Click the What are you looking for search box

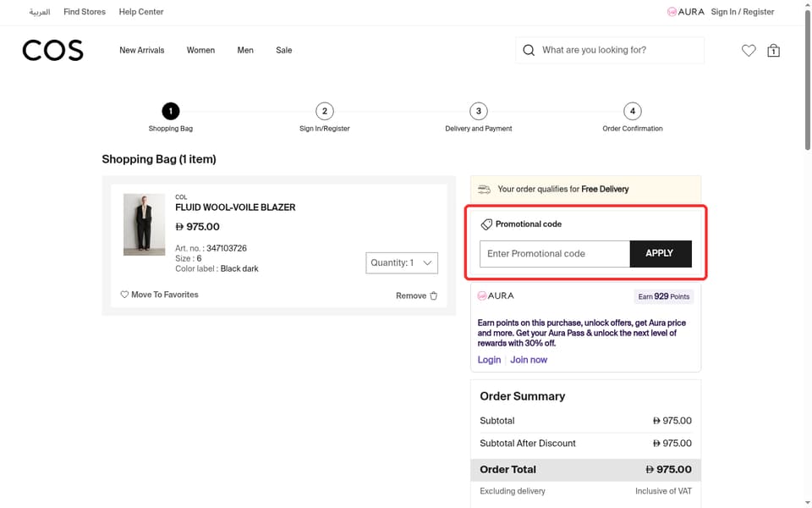610,50
